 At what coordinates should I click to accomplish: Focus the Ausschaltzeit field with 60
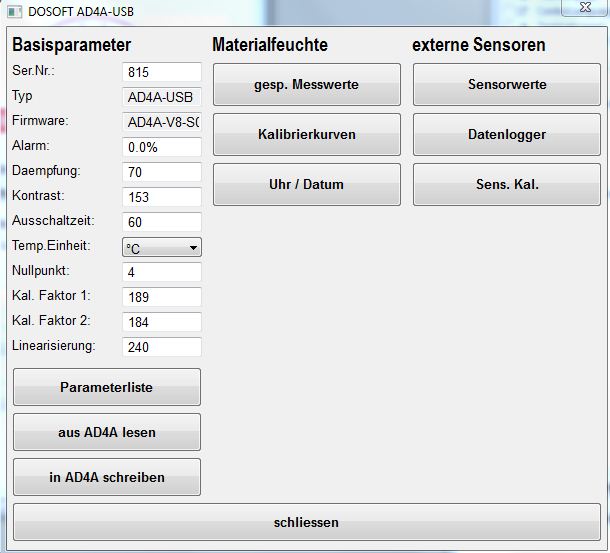click(x=162, y=222)
